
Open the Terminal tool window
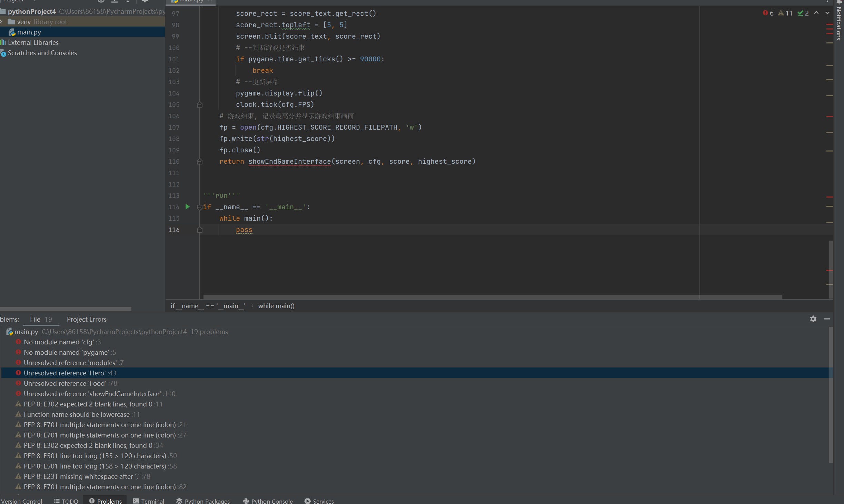point(149,501)
